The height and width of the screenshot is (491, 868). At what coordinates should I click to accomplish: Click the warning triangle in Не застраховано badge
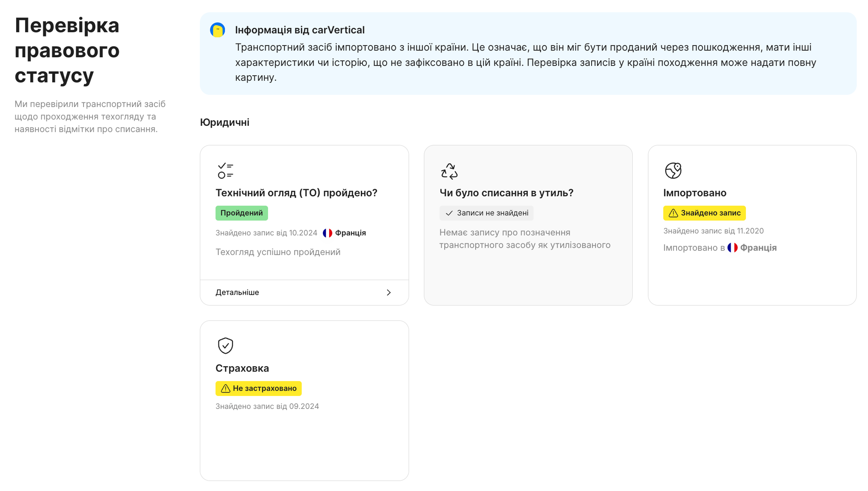point(225,388)
